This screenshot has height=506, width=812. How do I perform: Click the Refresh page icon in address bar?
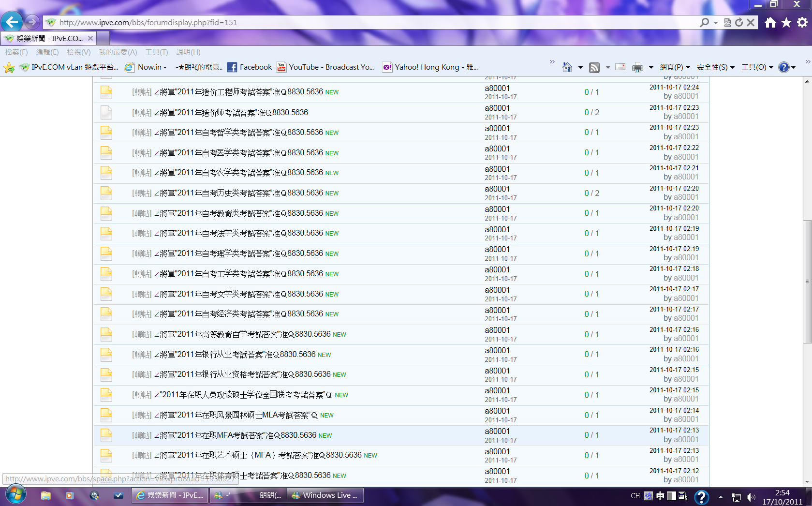click(738, 22)
